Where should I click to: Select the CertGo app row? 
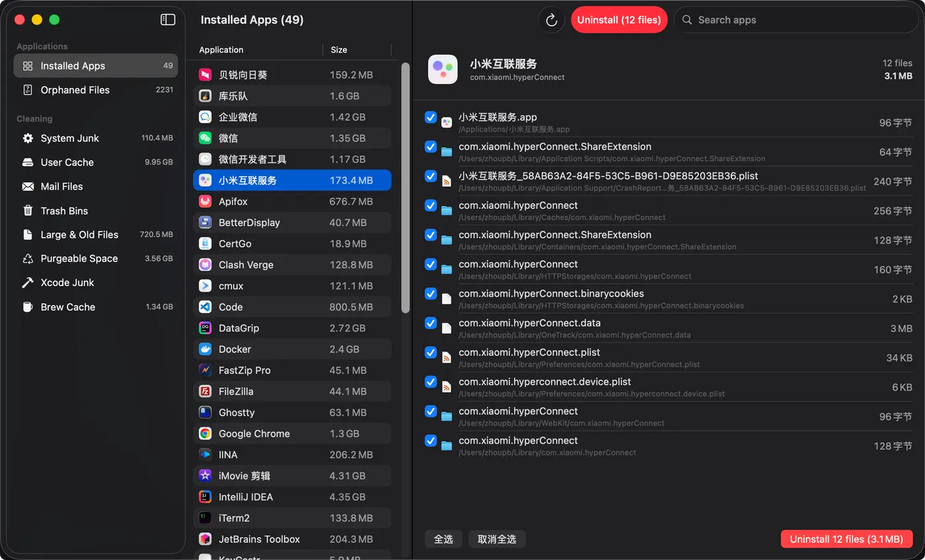(x=292, y=244)
